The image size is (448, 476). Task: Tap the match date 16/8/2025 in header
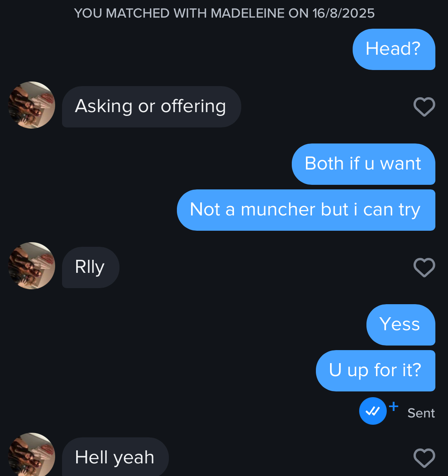343,13
